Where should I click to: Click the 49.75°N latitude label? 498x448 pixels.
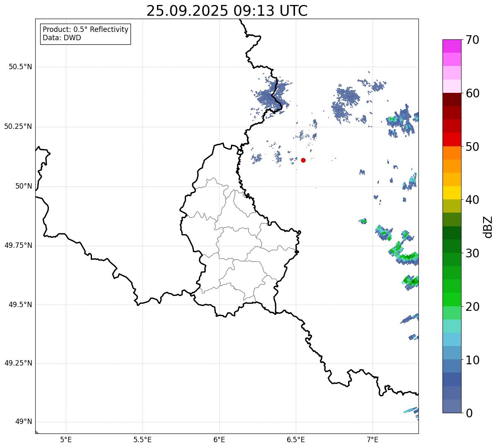[18, 245]
